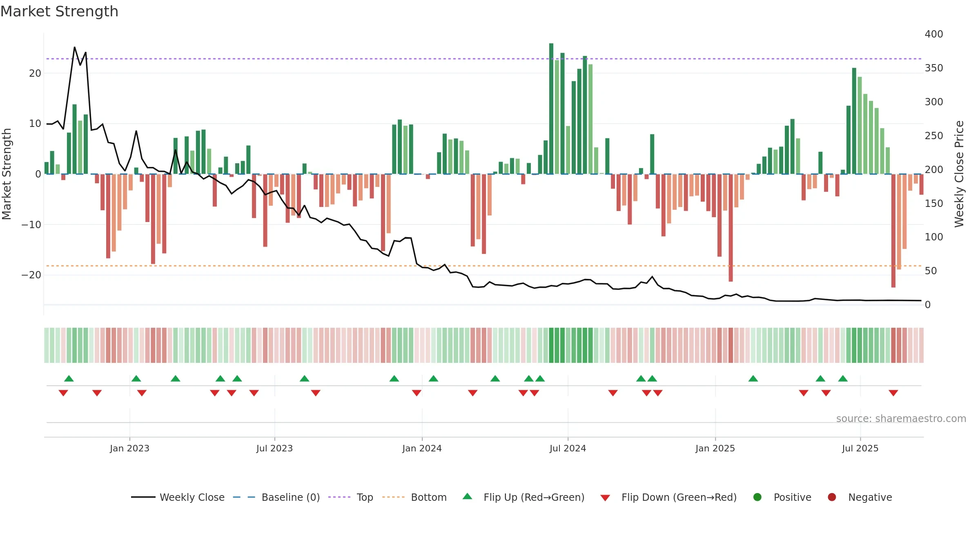The width and height of the screenshot is (980, 551).
Task: Toggle the Baseline (0) legend entry
Action: pos(276,497)
